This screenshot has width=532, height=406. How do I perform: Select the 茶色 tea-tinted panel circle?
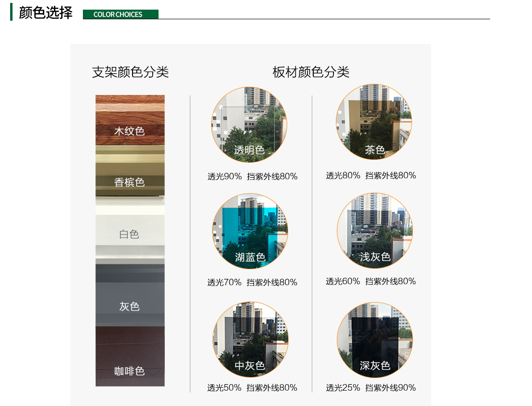point(374,122)
